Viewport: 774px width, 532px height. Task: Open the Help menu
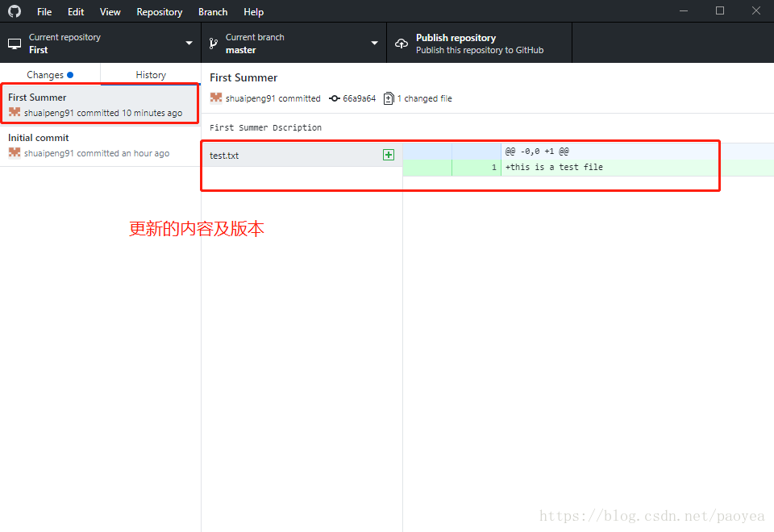(x=253, y=12)
